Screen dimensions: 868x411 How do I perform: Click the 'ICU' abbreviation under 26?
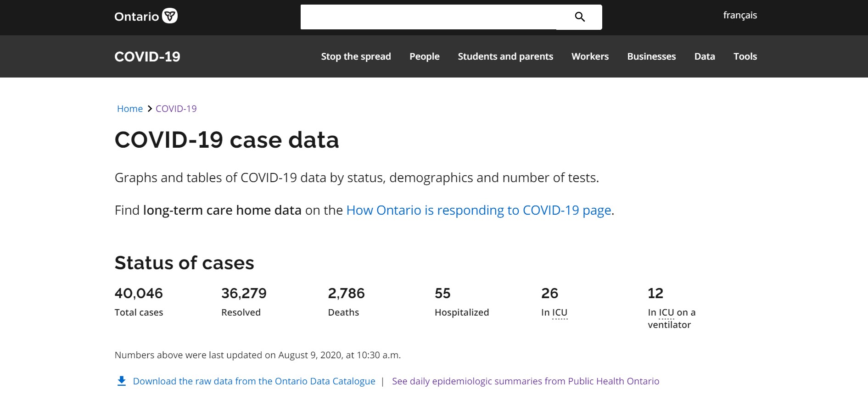560,312
